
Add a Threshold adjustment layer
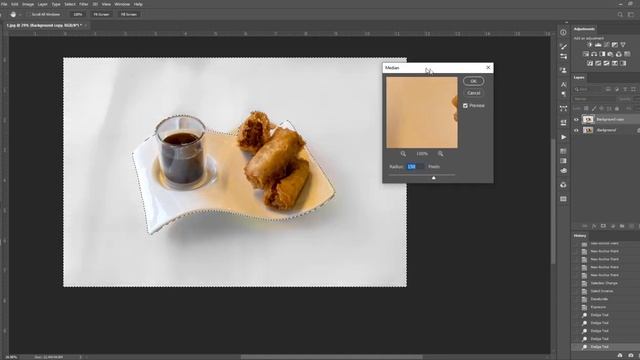[x=606, y=63]
